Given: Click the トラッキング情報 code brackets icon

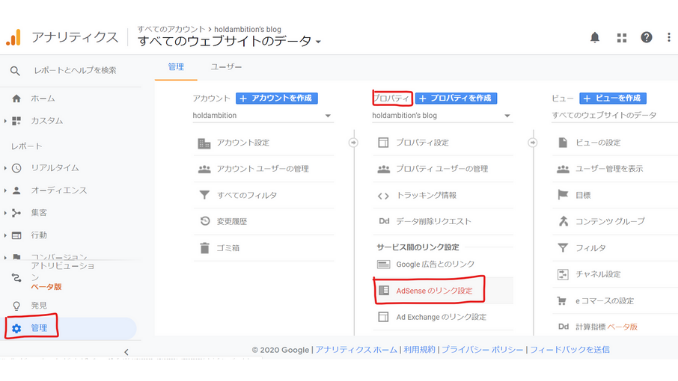Looking at the screenshot, I should [x=383, y=196].
